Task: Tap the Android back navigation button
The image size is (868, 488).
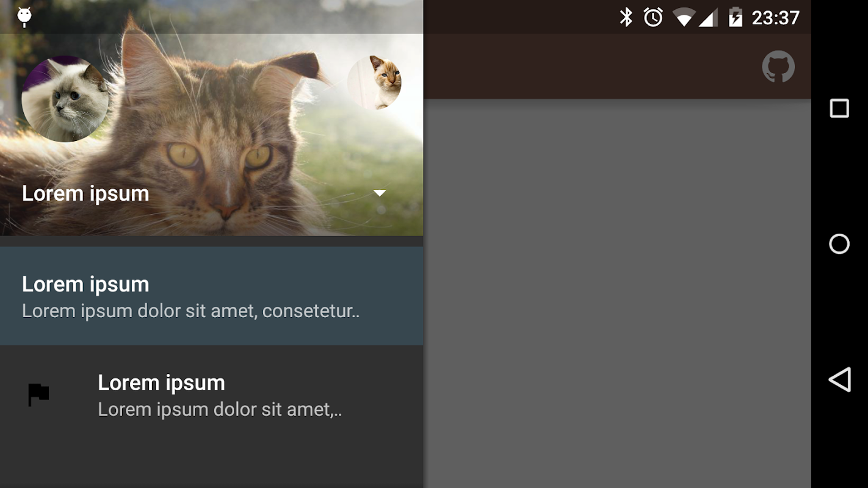Action: [x=839, y=379]
